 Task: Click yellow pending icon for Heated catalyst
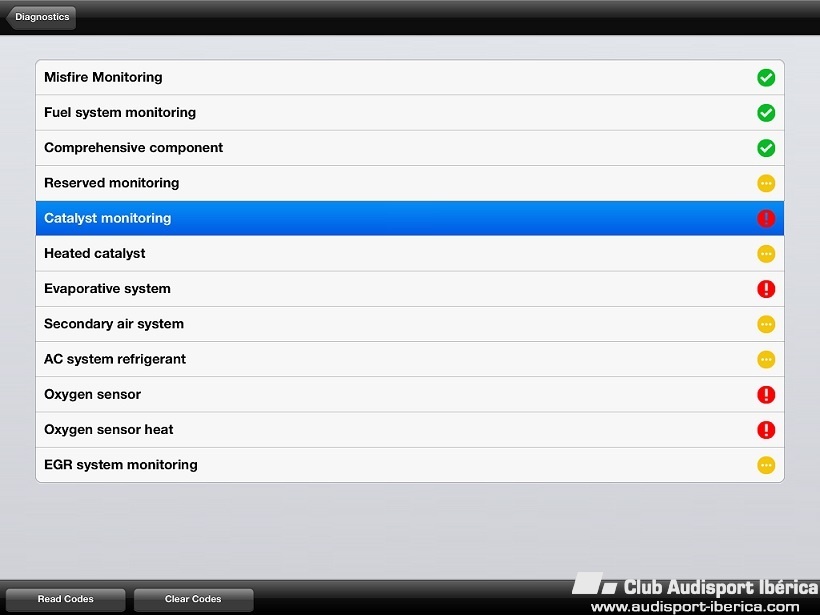click(766, 254)
